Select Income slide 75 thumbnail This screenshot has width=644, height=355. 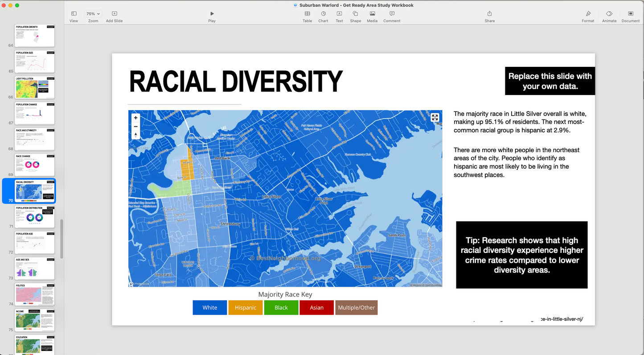point(35,320)
